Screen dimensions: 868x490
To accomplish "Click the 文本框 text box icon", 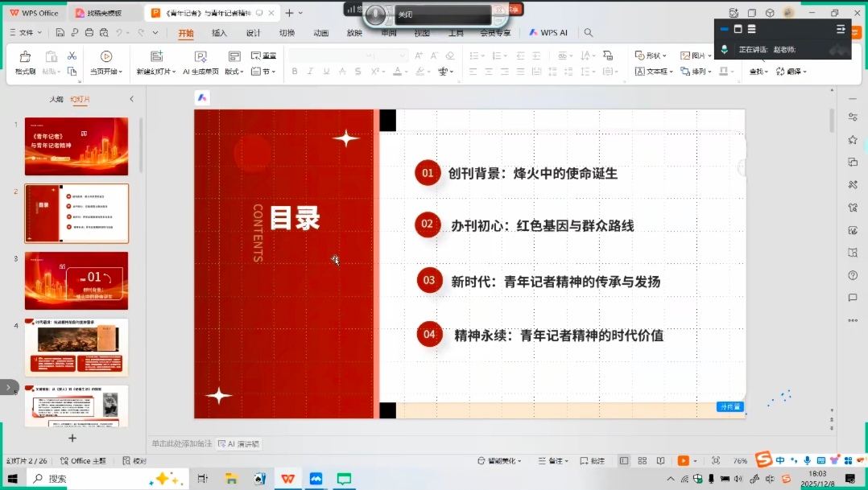I will tap(639, 72).
